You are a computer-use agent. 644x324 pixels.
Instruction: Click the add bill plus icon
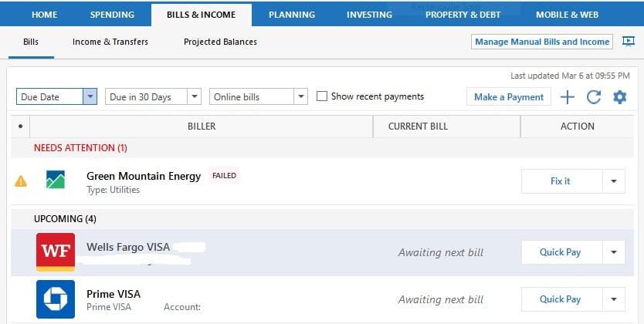pos(568,97)
